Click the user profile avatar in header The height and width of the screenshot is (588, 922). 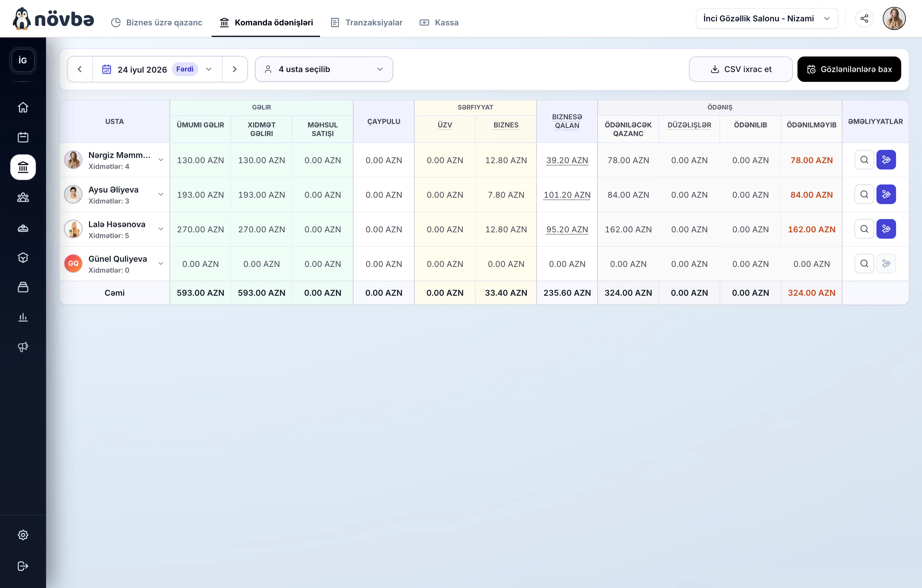(x=894, y=18)
